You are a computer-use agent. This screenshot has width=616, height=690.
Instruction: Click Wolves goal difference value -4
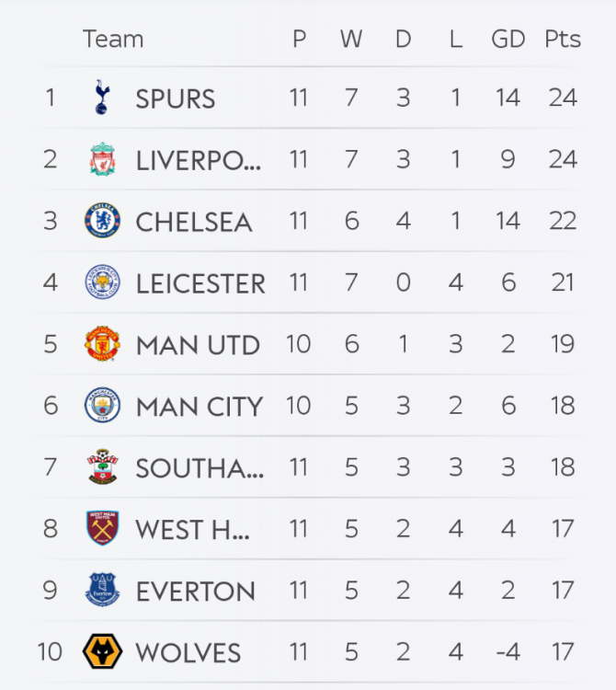tap(508, 652)
